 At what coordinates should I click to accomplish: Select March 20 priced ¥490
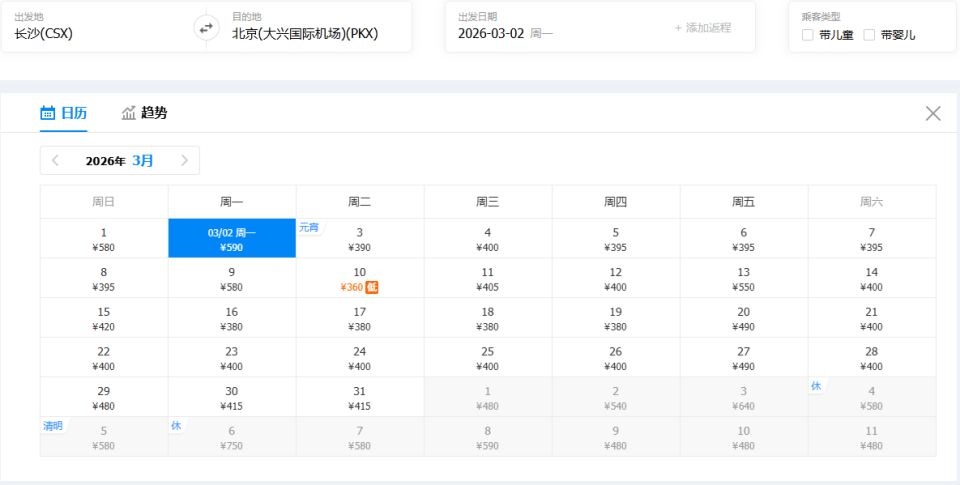click(x=744, y=318)
